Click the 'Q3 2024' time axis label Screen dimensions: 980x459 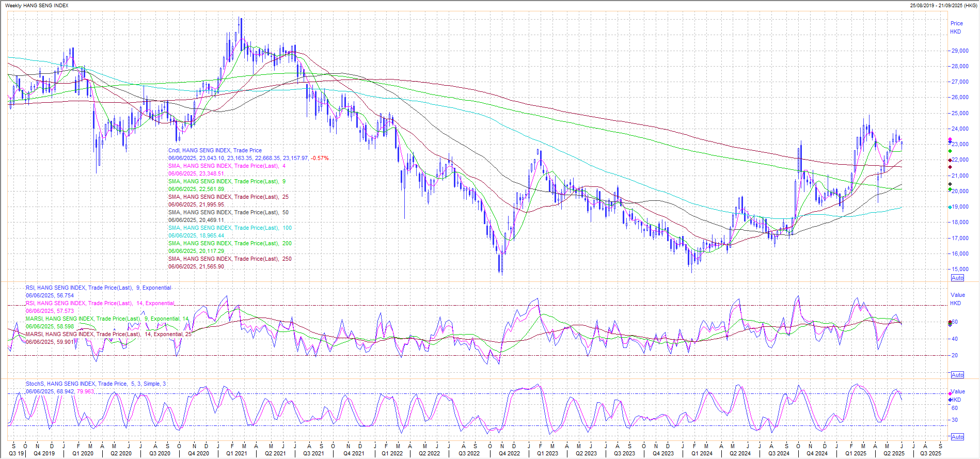[x=779, y=453]
